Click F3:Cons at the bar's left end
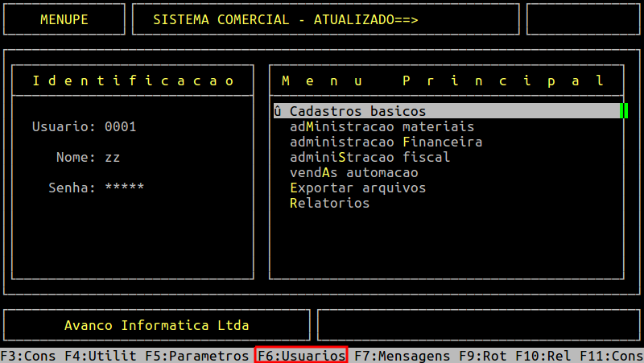This screenshot has height=363, width=644. tap(28, 356)
